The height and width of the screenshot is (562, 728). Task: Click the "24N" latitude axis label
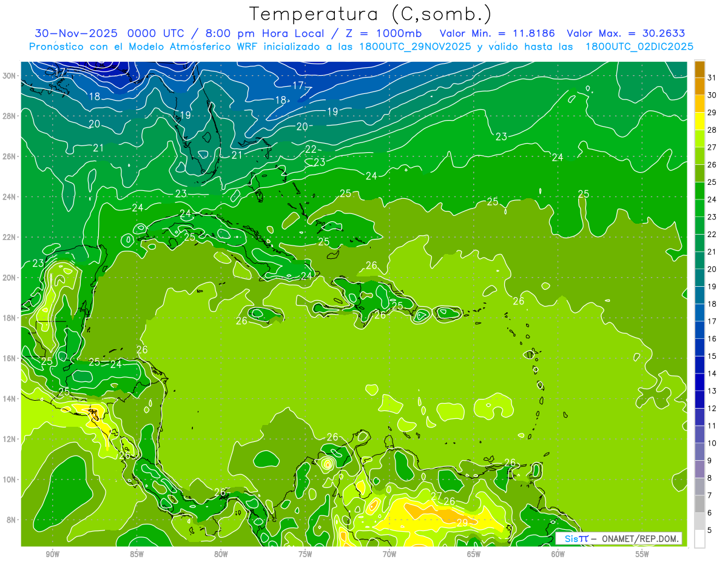tap(9, 197)
